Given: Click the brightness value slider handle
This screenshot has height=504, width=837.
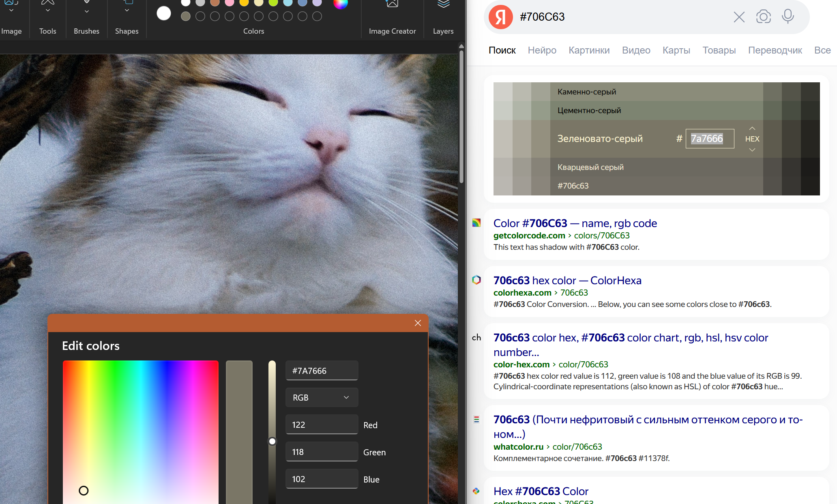Looking at the screenshot, I should (272, 441).
